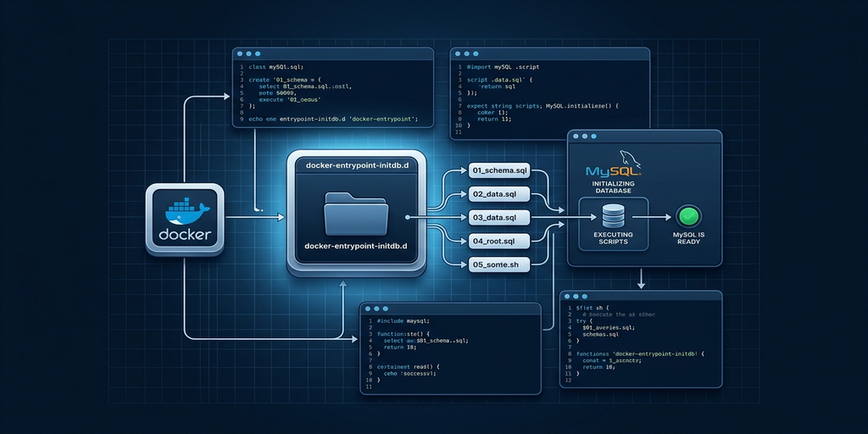Select the 02_data.sql file entry

(499, 194)
